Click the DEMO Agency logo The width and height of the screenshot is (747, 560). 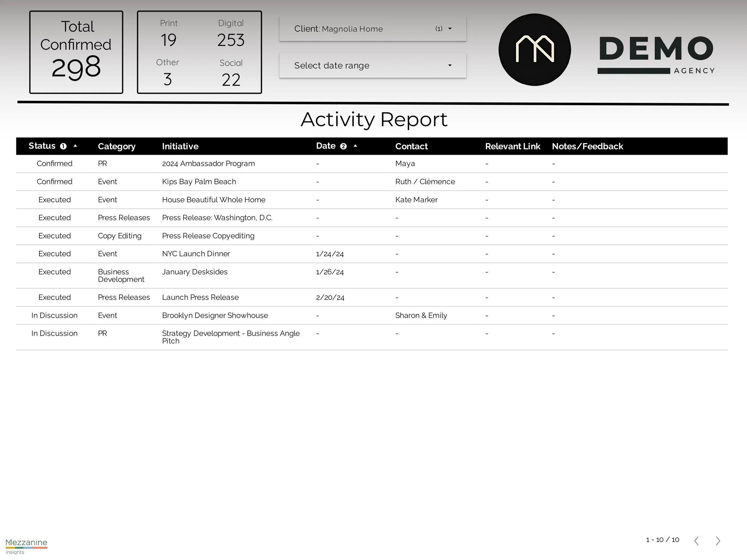point(656,55)
